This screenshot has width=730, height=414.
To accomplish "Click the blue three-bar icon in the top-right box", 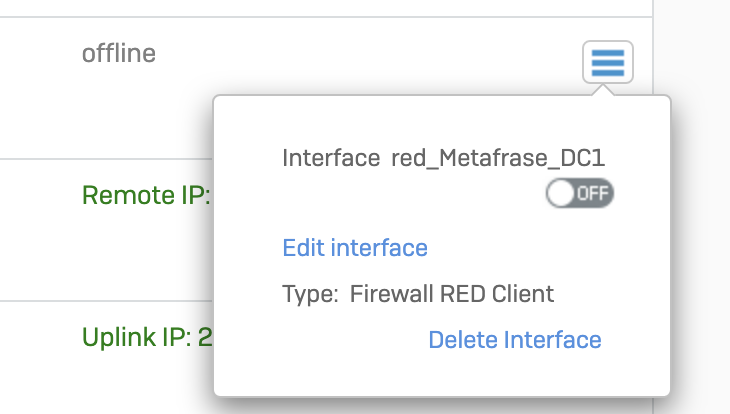I will (x=608, y=63).
